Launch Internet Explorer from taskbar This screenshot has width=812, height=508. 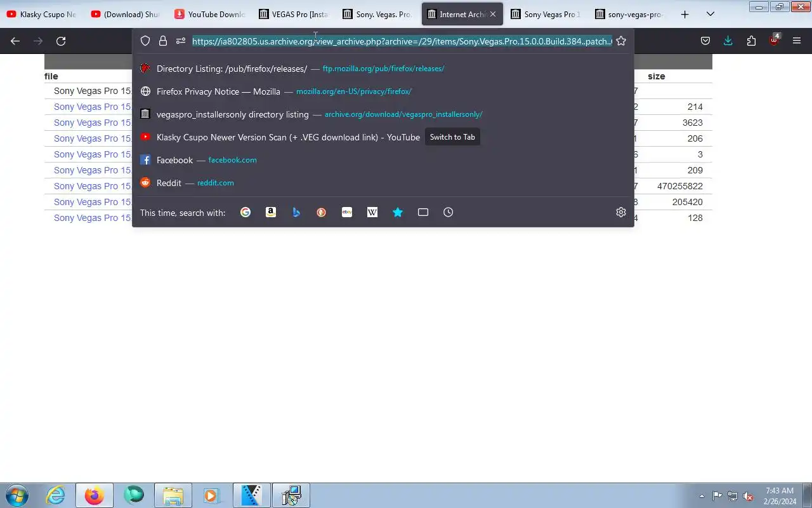tap(56, 495)
